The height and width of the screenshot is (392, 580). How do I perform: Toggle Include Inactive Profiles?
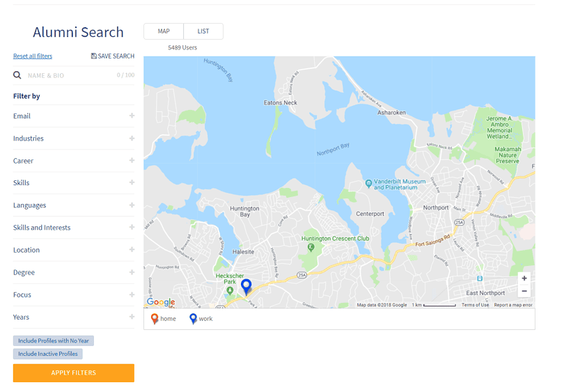(x=48, y=354)
